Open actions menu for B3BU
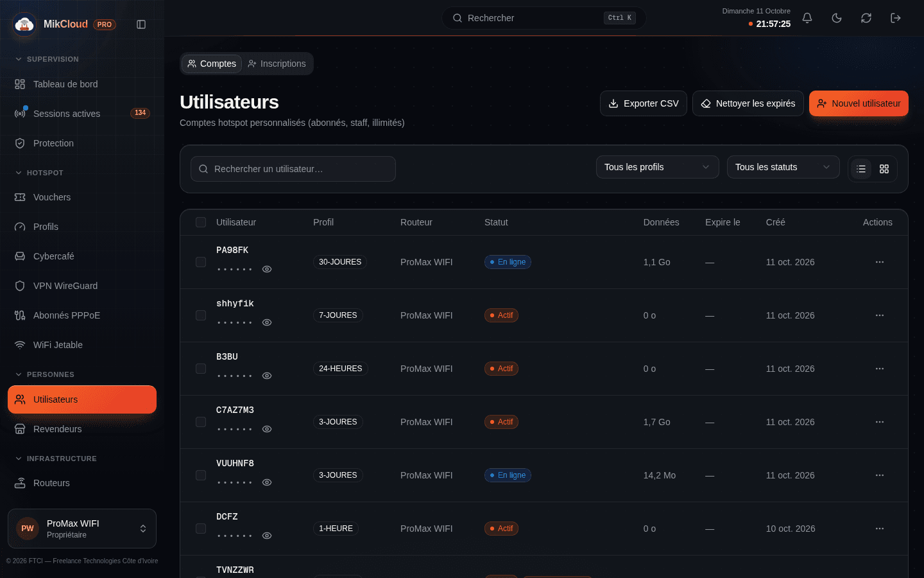Viewport: 924px width, 578px height. 880,369
